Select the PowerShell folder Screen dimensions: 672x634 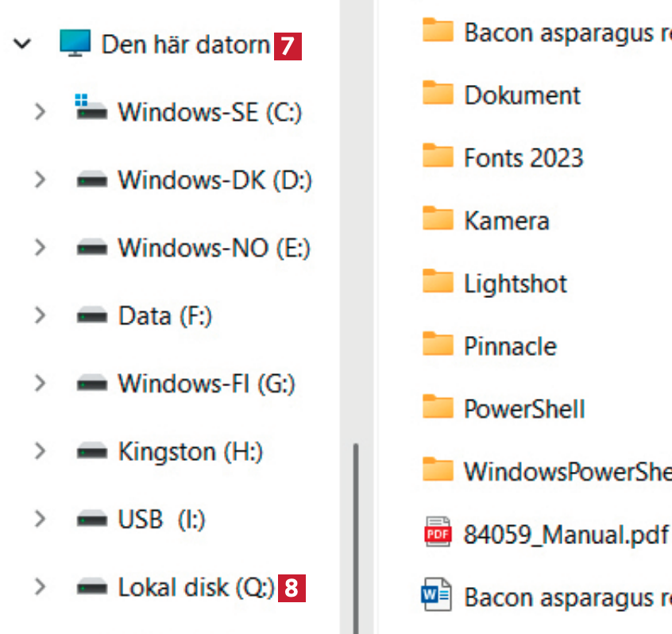524,408
